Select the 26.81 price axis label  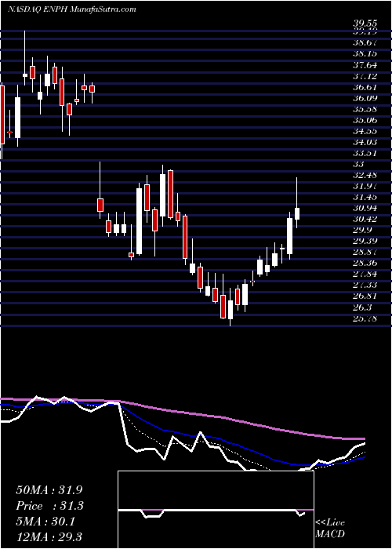click(x=365, y=296)
